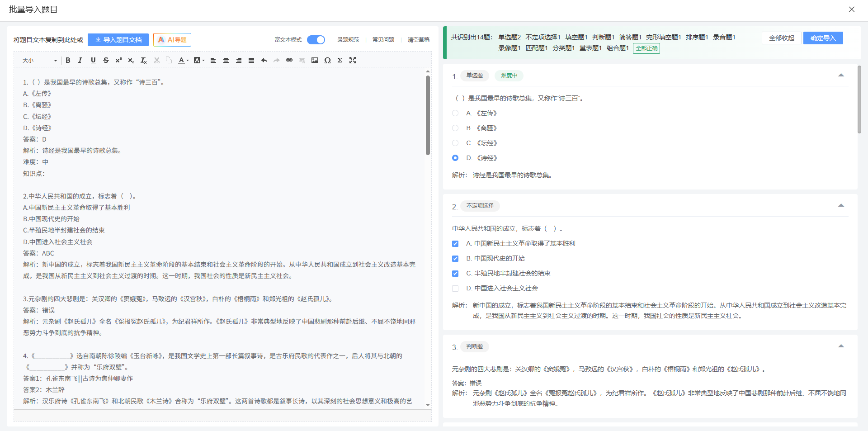Toggle bold formatting in the editor
The width and height of the screenshot is (868, 431).
click(68, 60)
